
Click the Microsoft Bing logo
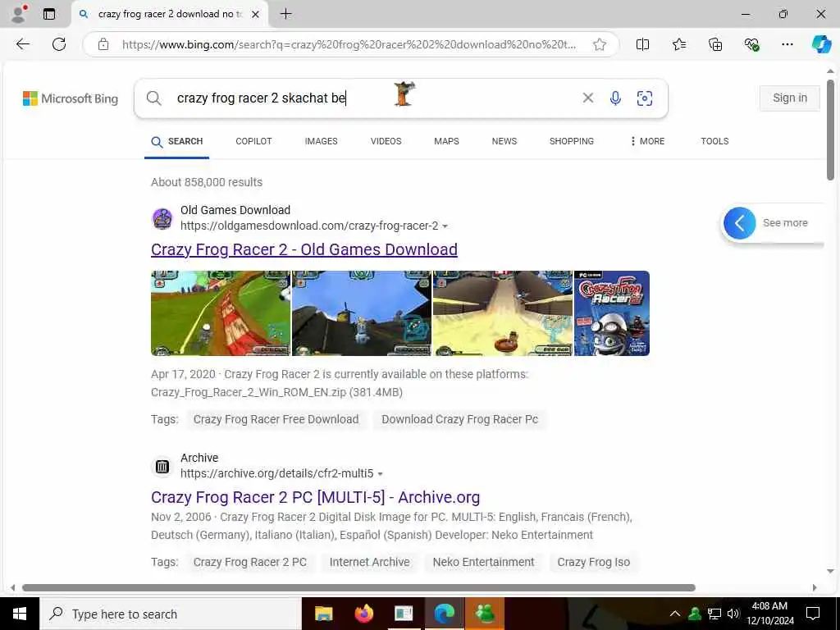coord(71,98)
